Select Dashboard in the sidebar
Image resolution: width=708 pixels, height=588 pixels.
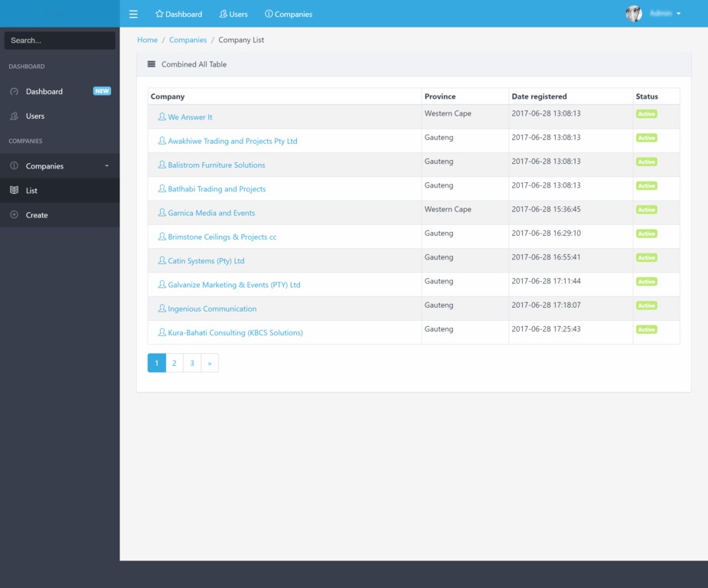pos(60,91)
